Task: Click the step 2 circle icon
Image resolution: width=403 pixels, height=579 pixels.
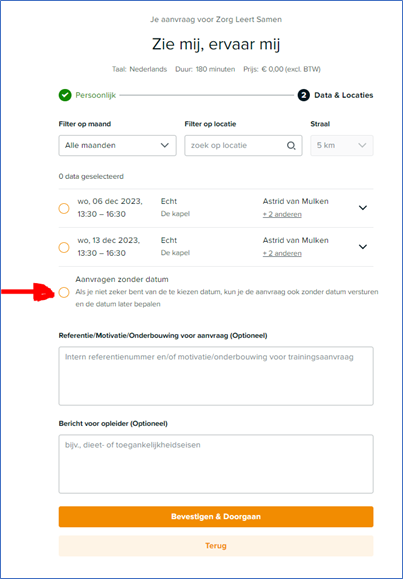Action: tap(304, 95)
